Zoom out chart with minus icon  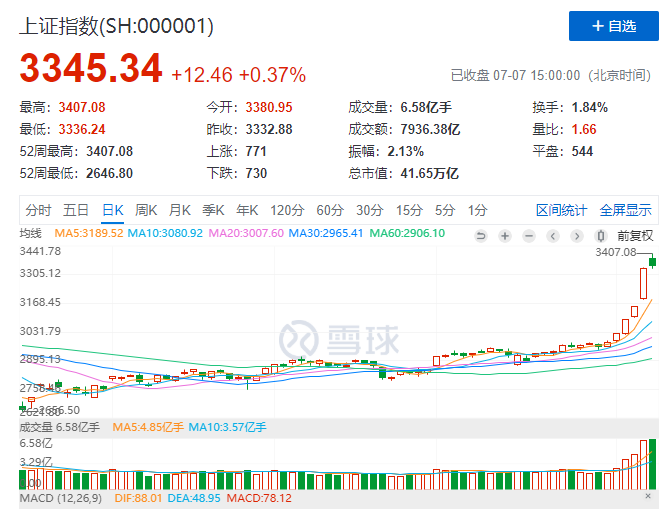coord(529,236)
